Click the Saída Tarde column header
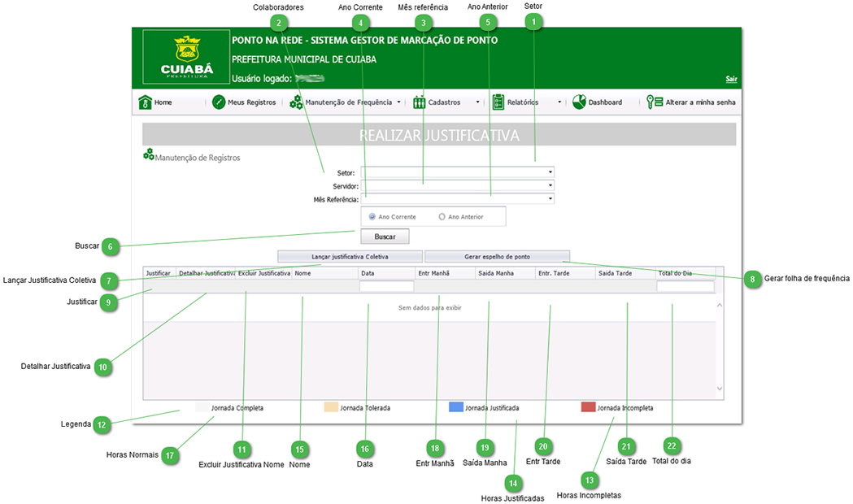853x504 pixels. tap(625, 273)
